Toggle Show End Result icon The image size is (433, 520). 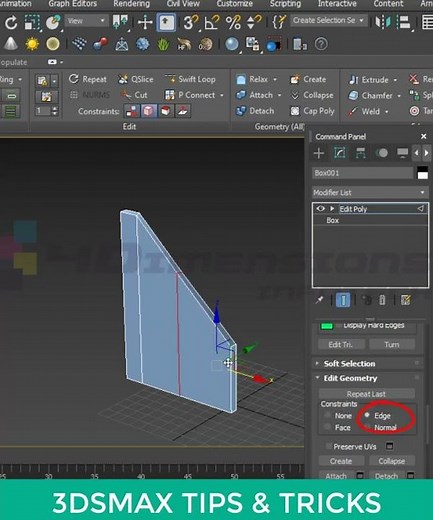tap(343, 300)
